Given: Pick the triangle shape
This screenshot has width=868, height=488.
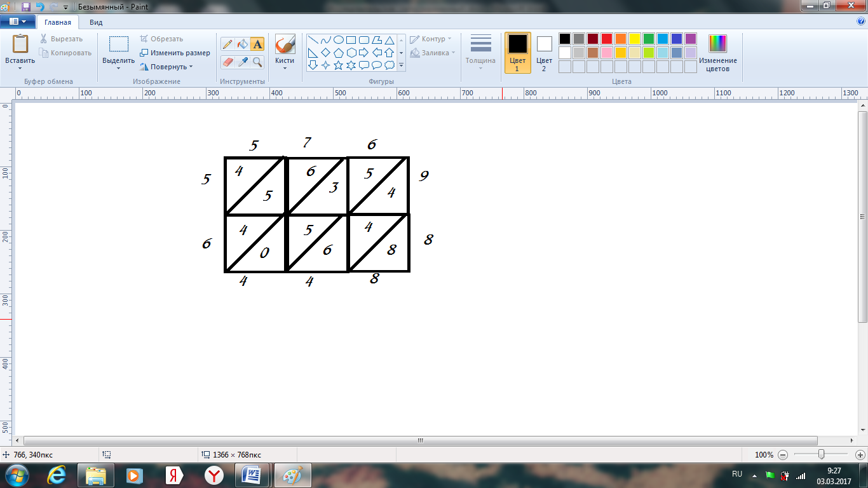Looking at the screenshot, I should (390, 39).
